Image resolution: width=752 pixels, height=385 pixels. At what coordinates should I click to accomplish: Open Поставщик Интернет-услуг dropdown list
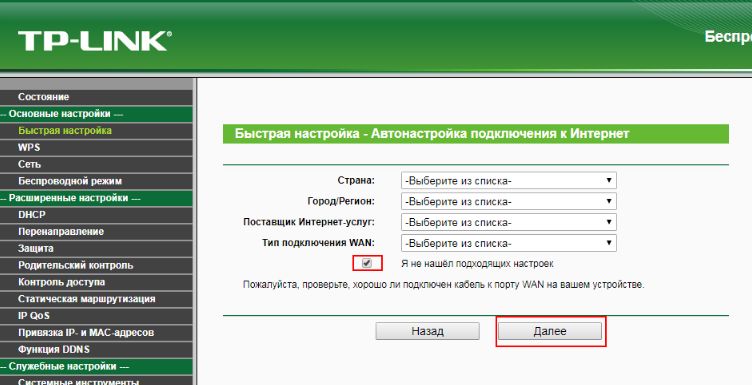coord(508,222)
